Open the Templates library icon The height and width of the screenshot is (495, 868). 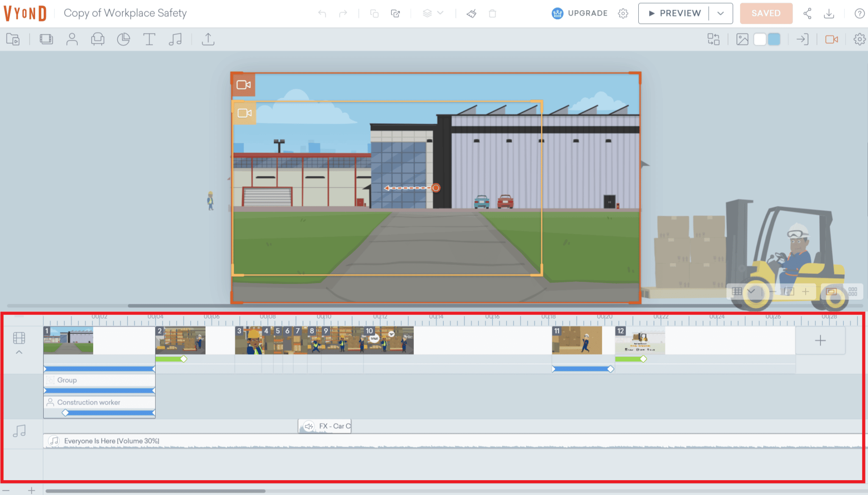coord(46,39)
